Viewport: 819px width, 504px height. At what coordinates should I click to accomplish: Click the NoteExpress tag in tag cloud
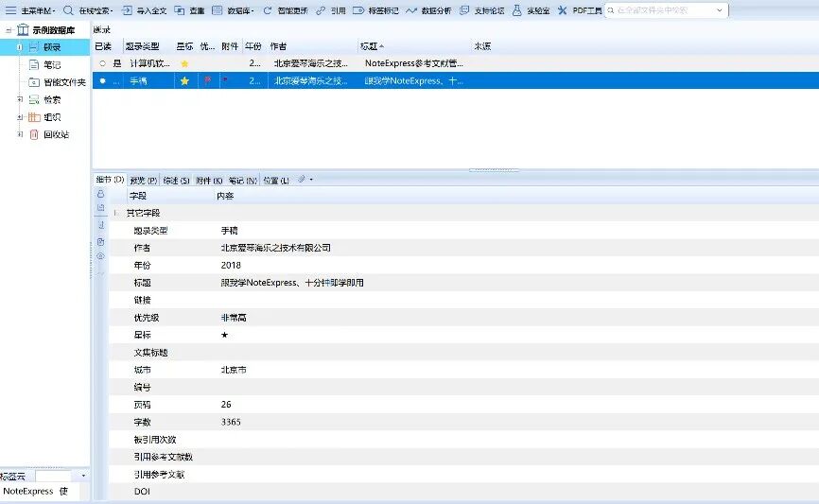28,491
